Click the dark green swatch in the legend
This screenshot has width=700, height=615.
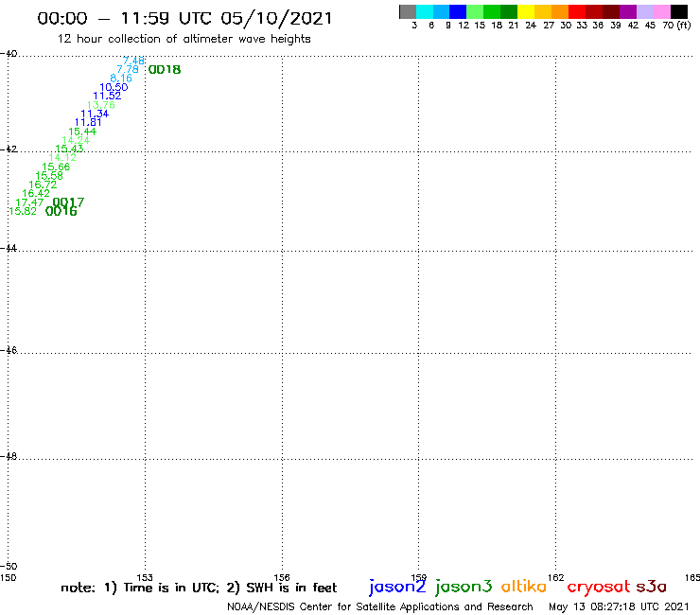click(x=509, y=11)
